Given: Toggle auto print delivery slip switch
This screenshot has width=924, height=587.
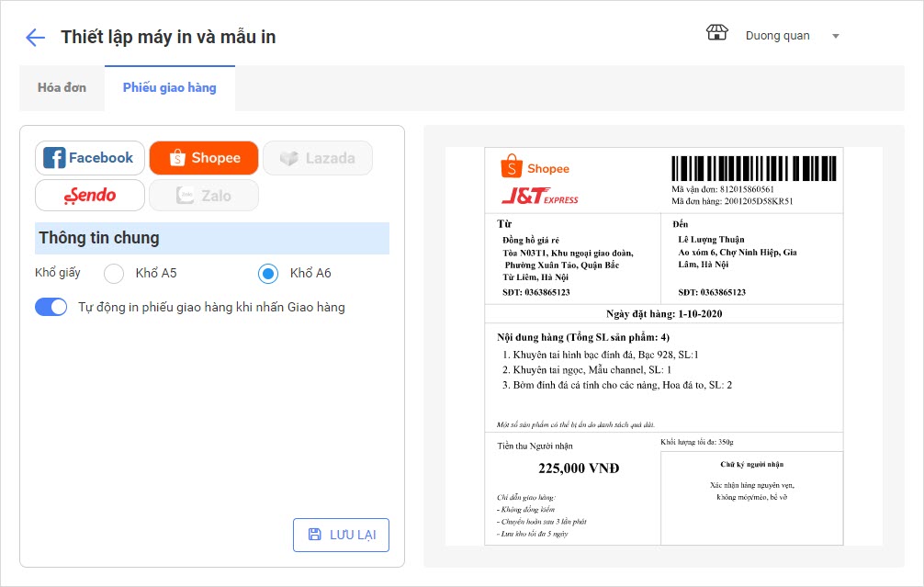Looking at the screenshot, I should tap(51, 307).
